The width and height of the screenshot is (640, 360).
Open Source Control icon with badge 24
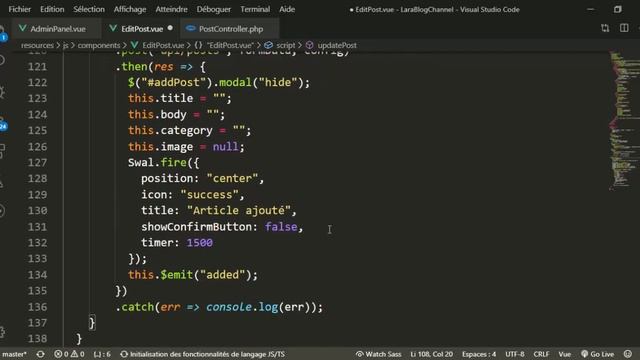click(x=2, y=124)
